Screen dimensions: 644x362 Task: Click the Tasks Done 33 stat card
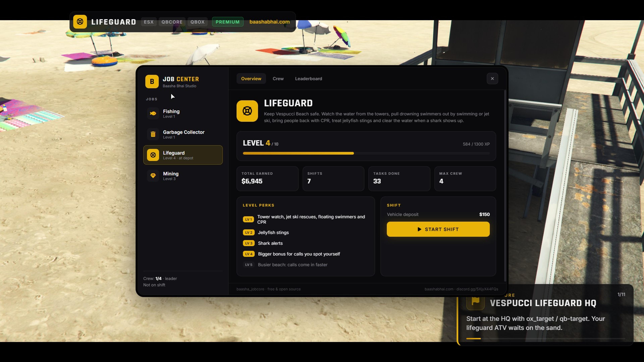[399, 179]
